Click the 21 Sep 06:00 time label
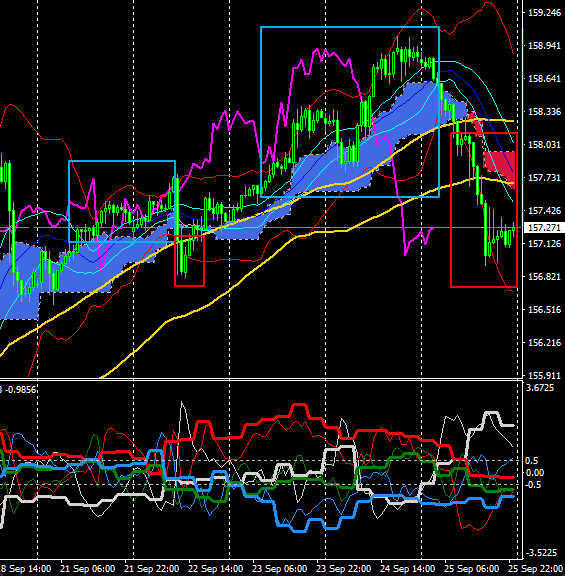Screen dimensions: 565x576 click(87, 569)
